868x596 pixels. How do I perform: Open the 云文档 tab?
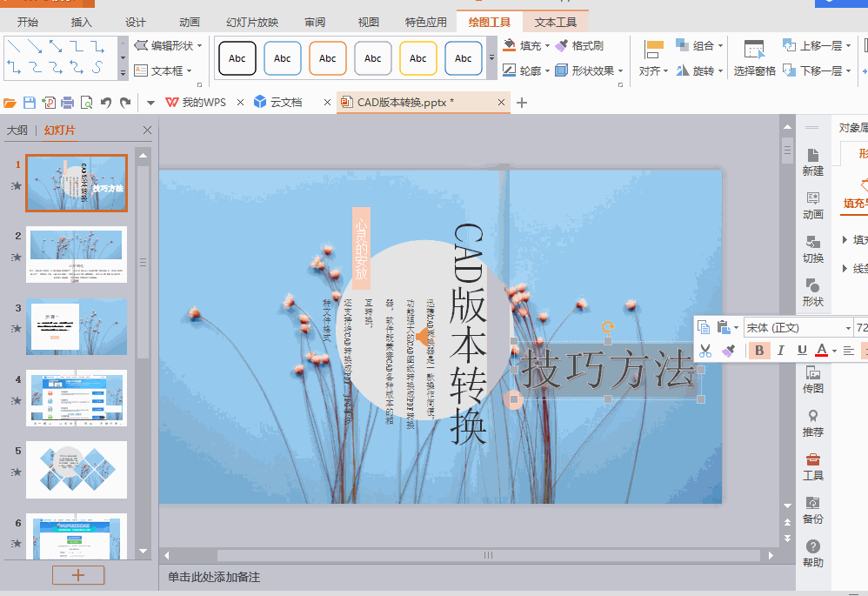click(279, 103)
